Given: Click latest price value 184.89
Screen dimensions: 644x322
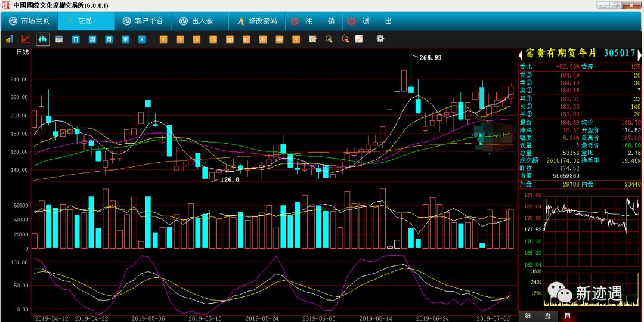Looking at the screenshot, I should pyautogui.click(x=568, y=122).
